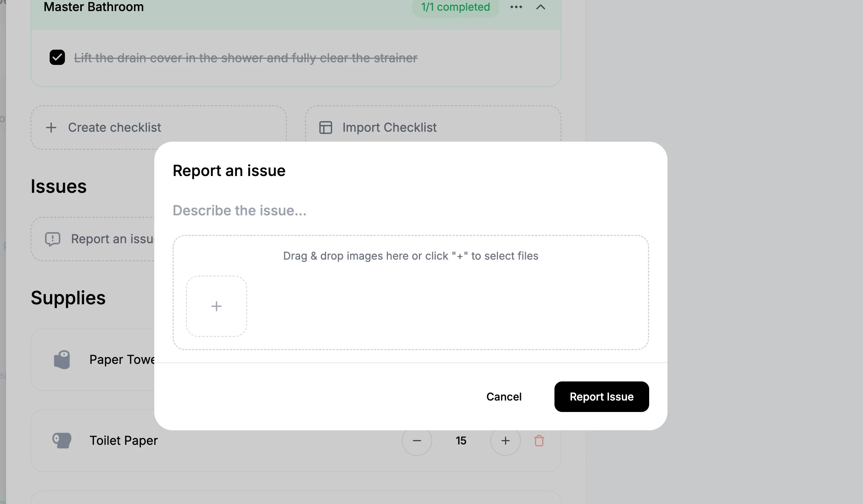Screen dimensions: 863x504
Task: Click the 1/1 completed status badge
Action: (x=455, y=7)
